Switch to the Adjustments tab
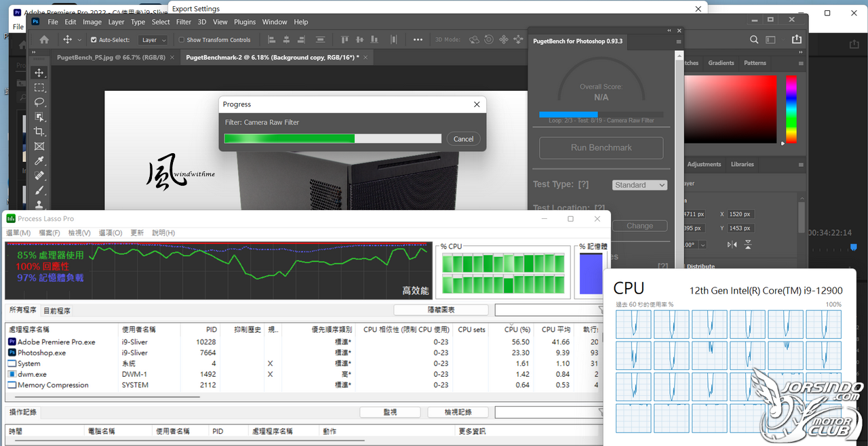868x446 pixels. 704,164
